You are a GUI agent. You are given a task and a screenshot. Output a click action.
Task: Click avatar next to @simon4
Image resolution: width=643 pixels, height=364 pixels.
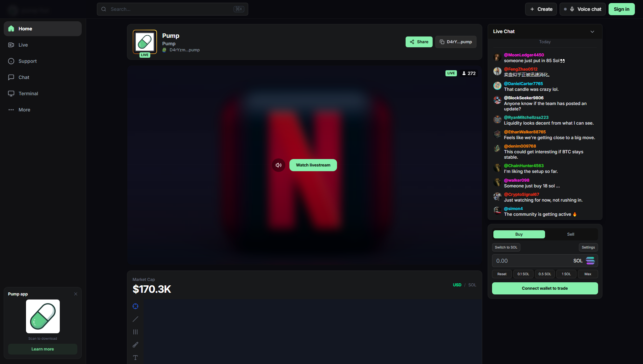[x=497, y=211]
